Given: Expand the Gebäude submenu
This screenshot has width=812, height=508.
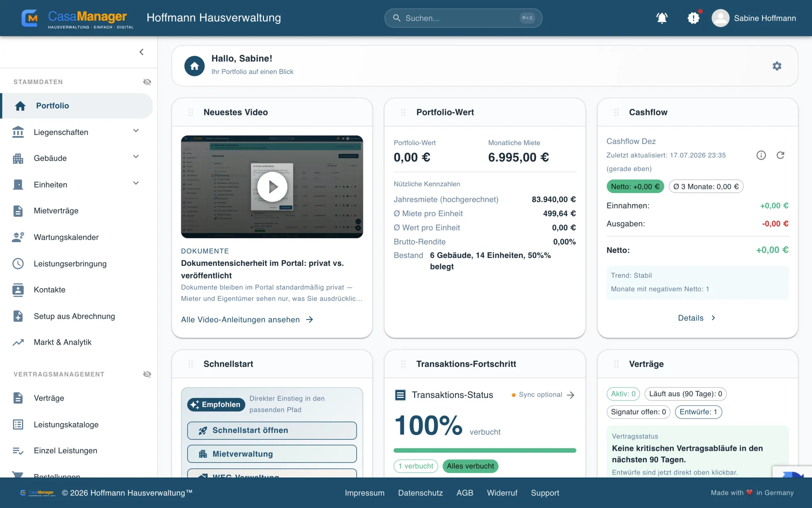Looking at the screenshot, I should pos(136,157).
